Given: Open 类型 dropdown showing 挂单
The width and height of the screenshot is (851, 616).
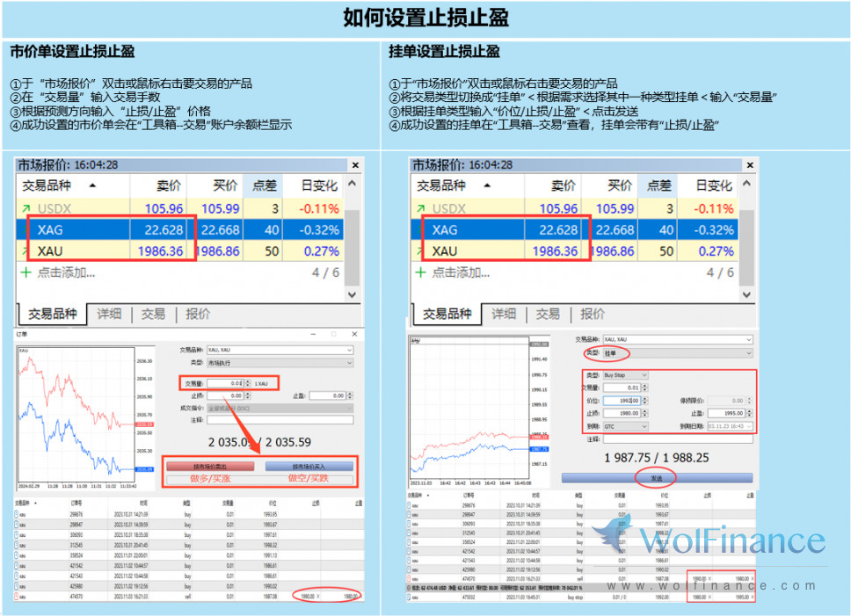Looking at the screenshot, I should click(678, 353).
